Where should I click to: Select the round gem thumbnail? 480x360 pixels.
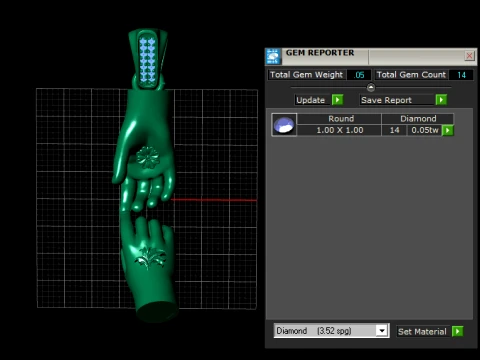284,125
